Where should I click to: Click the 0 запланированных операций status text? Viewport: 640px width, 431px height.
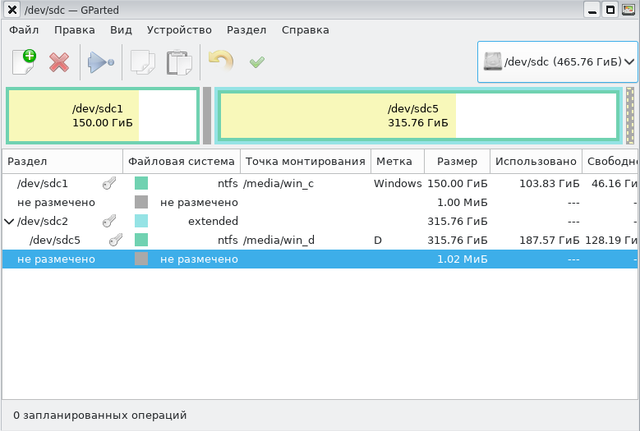point(100,415)
